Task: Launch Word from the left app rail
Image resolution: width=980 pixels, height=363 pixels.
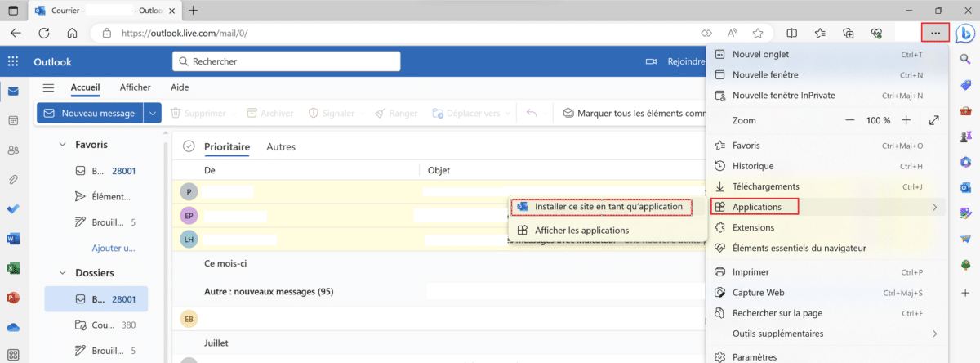Action: tap(13, 239)
